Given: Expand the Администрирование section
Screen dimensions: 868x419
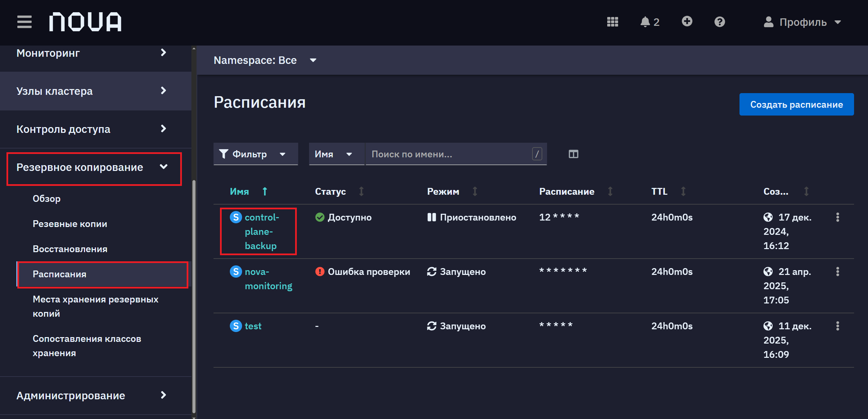Looking at the screenshot, I should point(96,396).
